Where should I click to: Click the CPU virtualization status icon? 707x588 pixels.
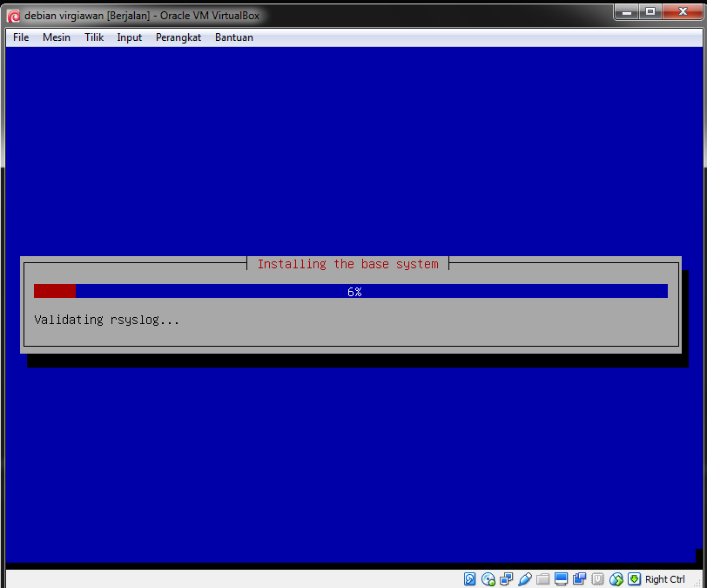click(x=597, y=579)
